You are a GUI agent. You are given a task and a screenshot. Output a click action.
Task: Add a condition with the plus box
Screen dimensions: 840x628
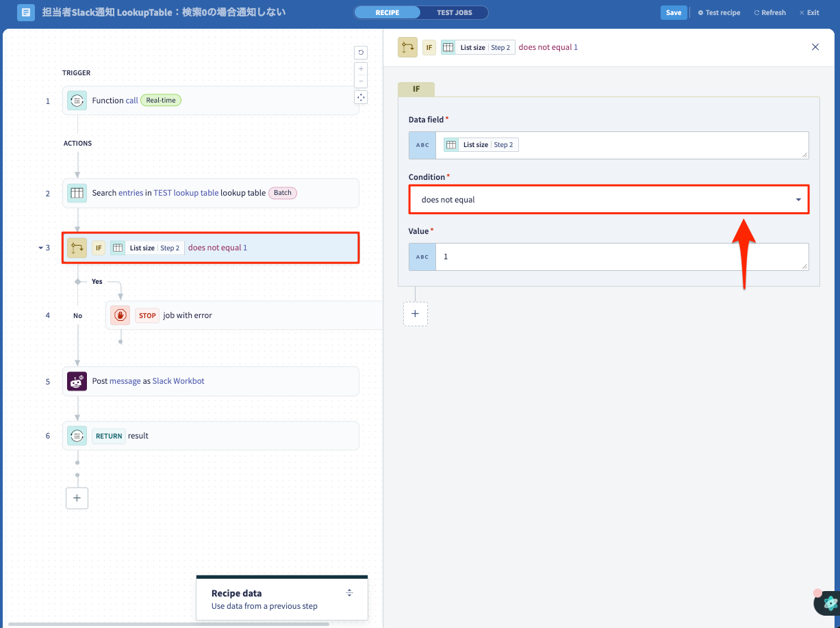click(416, 314)
